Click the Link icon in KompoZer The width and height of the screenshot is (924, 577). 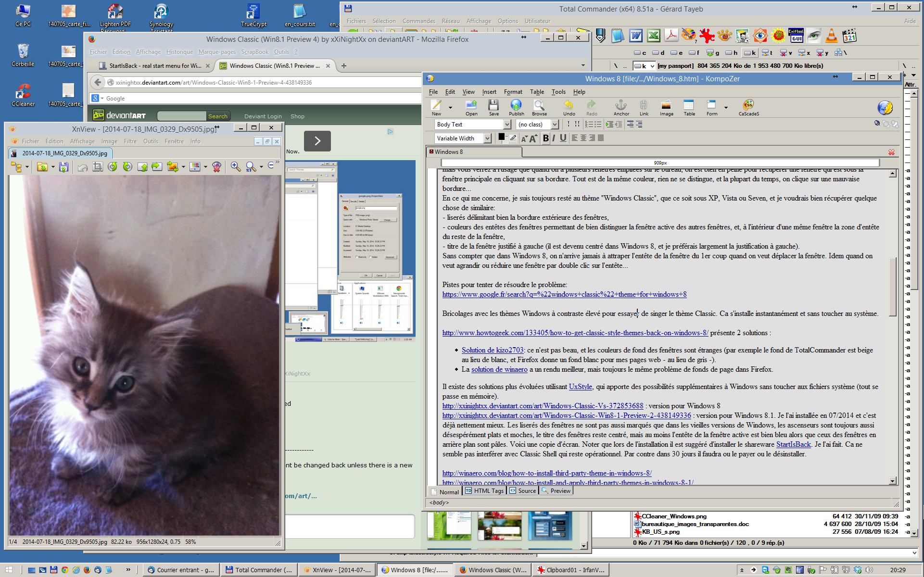click(x=644, y=107)
